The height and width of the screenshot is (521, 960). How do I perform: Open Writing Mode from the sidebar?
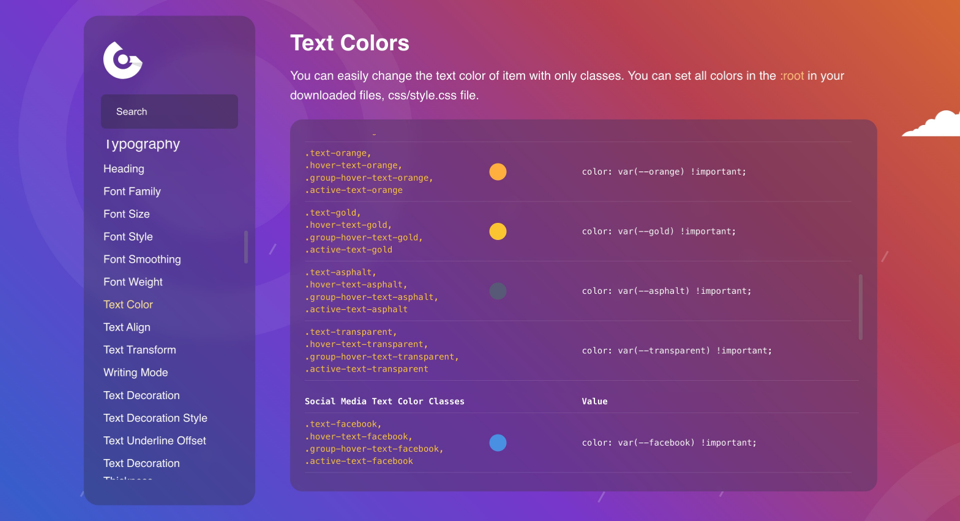click(x=136, y=373)
